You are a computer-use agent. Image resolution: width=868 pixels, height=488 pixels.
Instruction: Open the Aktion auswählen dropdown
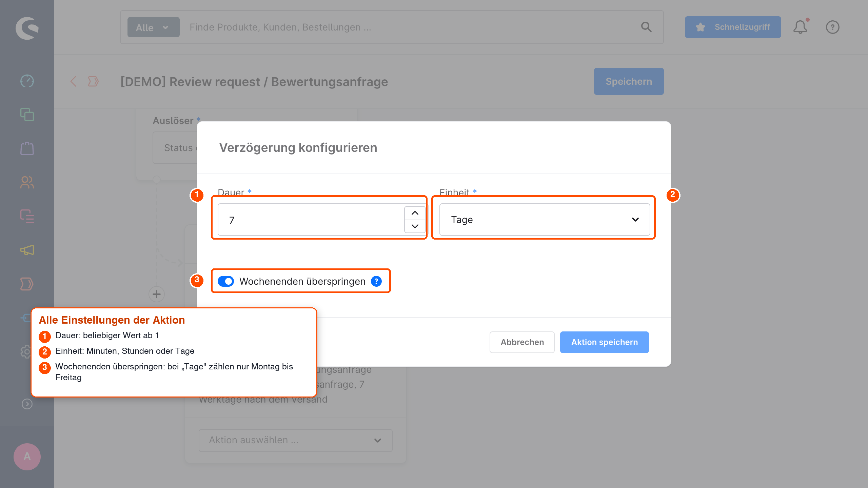(x=296, y=440)
